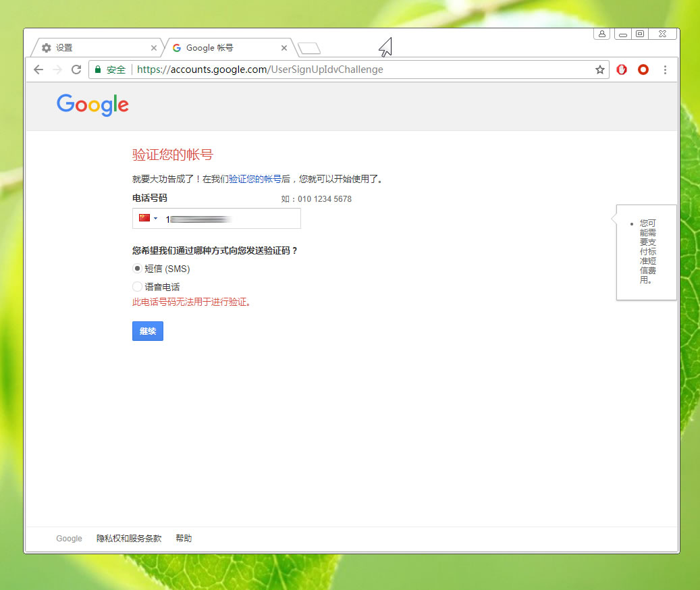Click the example text 如：010 1234 5678
This screenshot has width=700, height=590.
316,199
